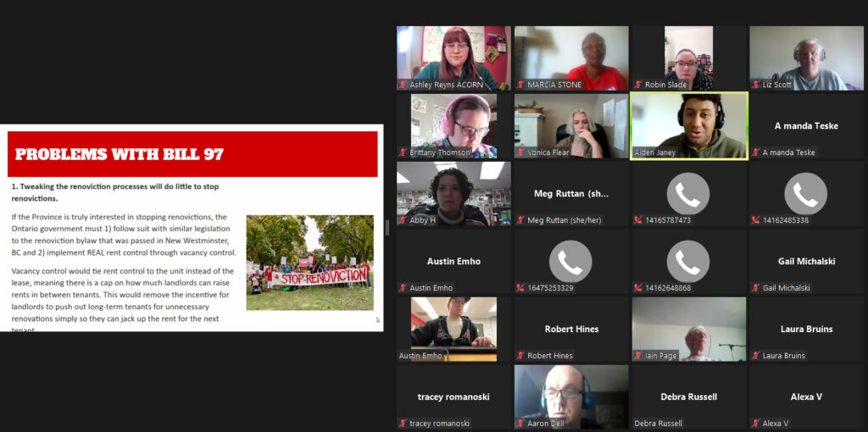Image resolution: width=868 pixels, height=432 pixels.
Task: Select the phone avatar for 14162485338
Action: pyautogui.click(x=805, y=196)
